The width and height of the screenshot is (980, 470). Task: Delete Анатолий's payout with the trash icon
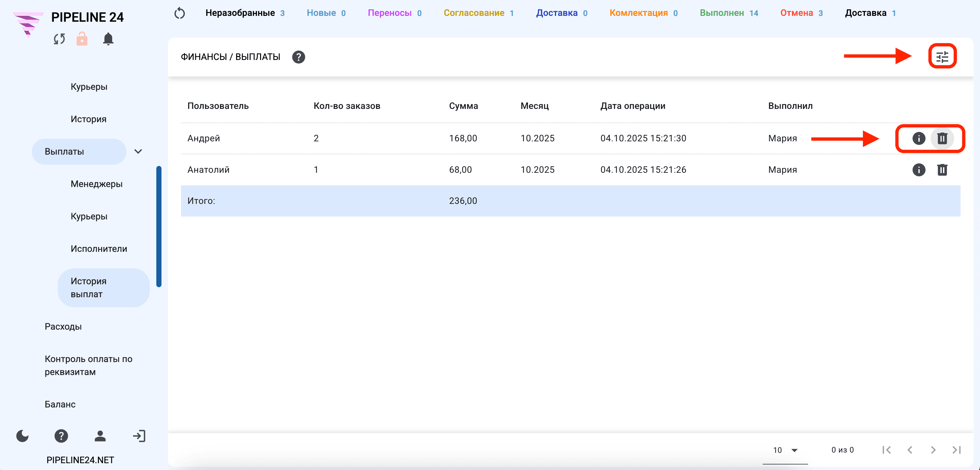pyautogui.click(x=942, y=170)
